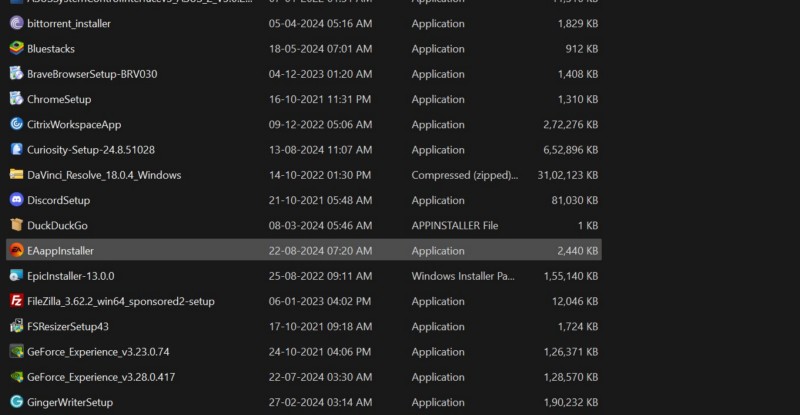This screenshot has width=800, height=415.
Task: Select the FileZilla_3.62.2_win64_sponsored2-setup name
Action: click(121, 301)
